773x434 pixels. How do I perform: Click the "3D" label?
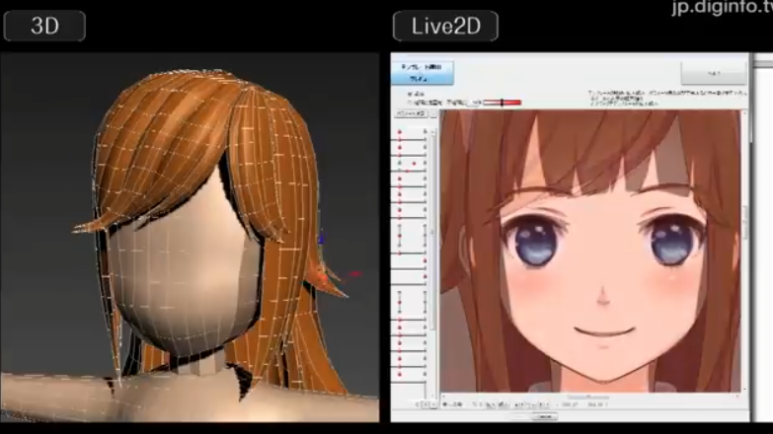coord(45,26)
